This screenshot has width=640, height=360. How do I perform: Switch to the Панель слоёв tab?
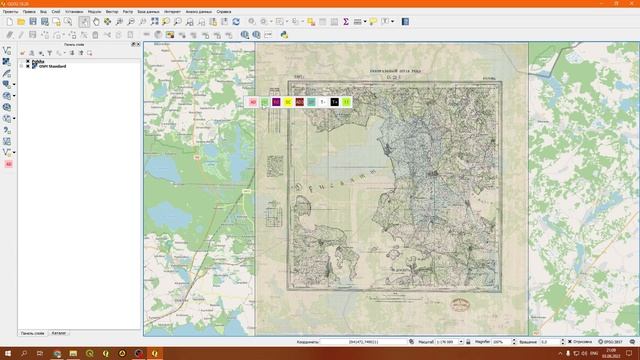[x=32, y=333]
